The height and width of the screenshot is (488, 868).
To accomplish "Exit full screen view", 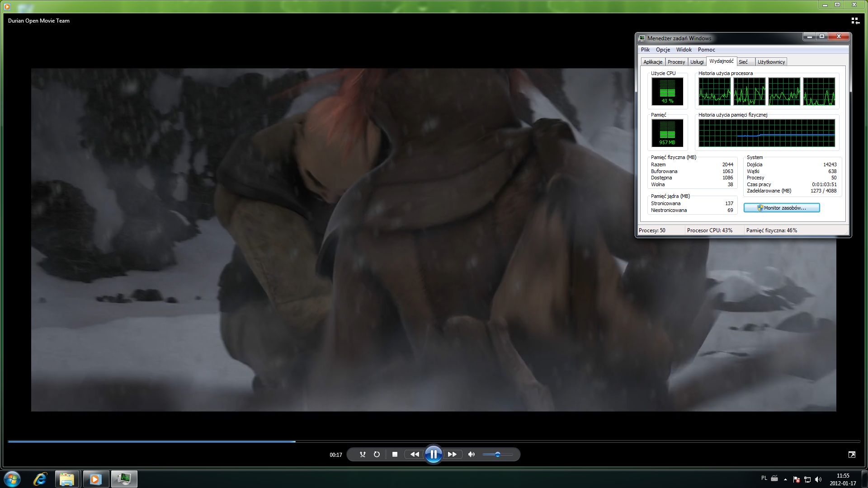I will coord(852,455).
